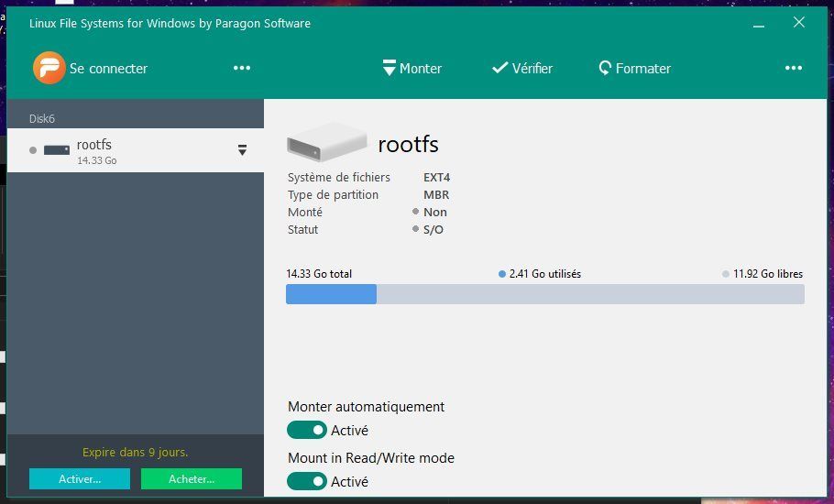This screenshot has height=504, width=834.
Task: Click the 2.41 Go utilisés label
Action: click(x=544, y=274)
